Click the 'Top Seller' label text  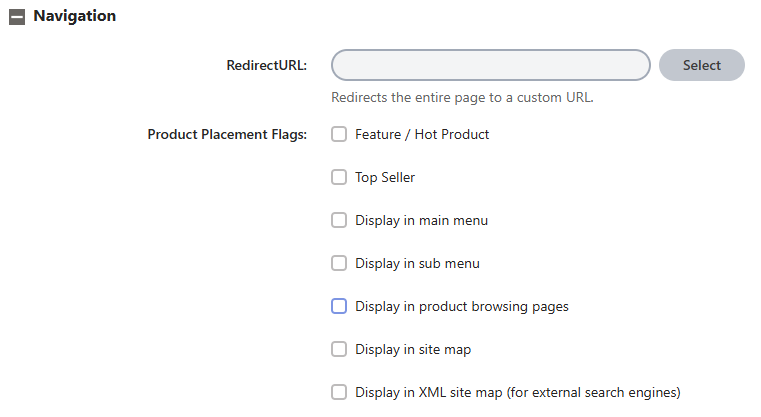[x=385, y=178]
